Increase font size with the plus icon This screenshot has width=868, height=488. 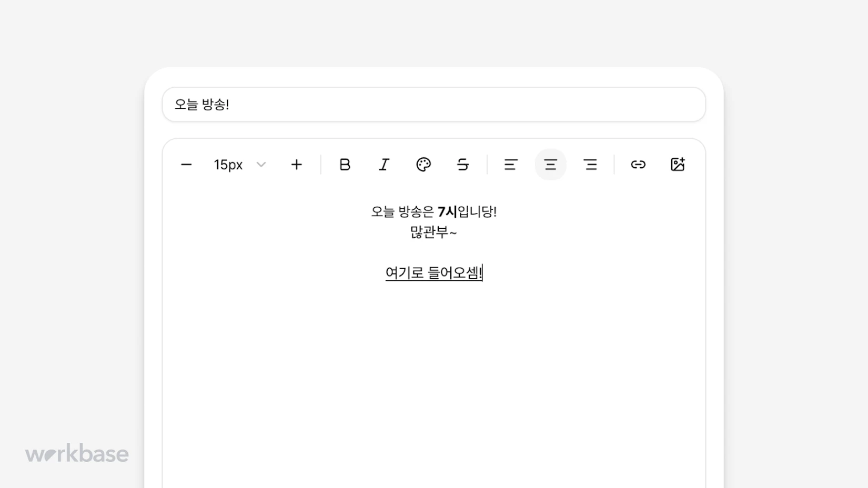tap(297, 165)
